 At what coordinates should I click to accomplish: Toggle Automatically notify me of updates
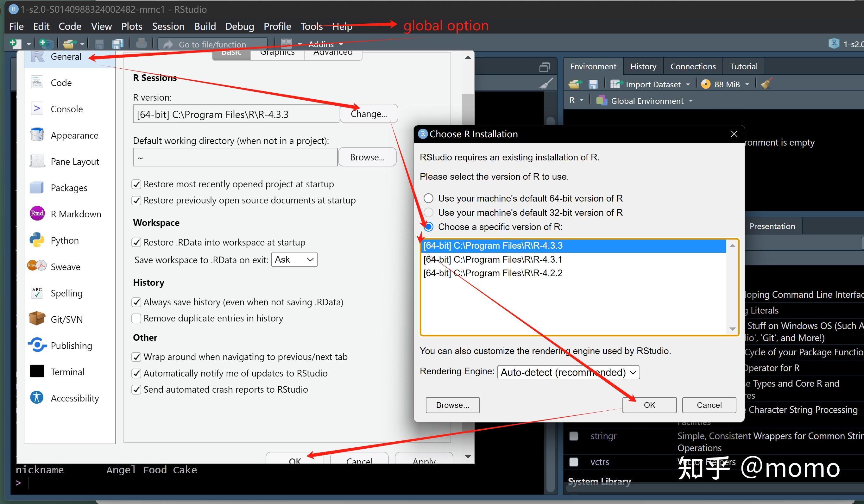(136, 373)
